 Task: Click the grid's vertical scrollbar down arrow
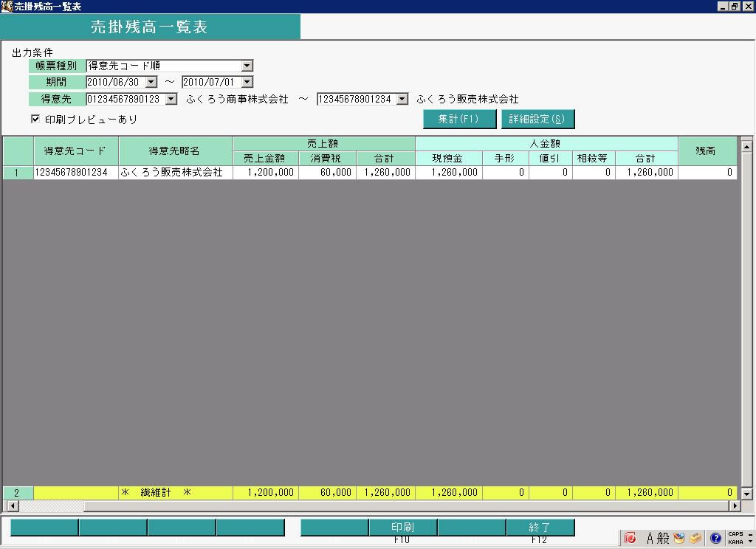[746, 494]
